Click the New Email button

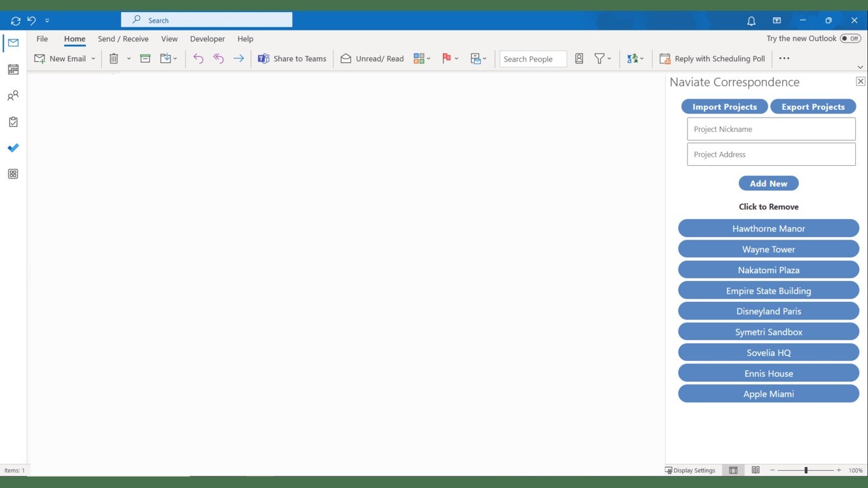coord(60,58)
